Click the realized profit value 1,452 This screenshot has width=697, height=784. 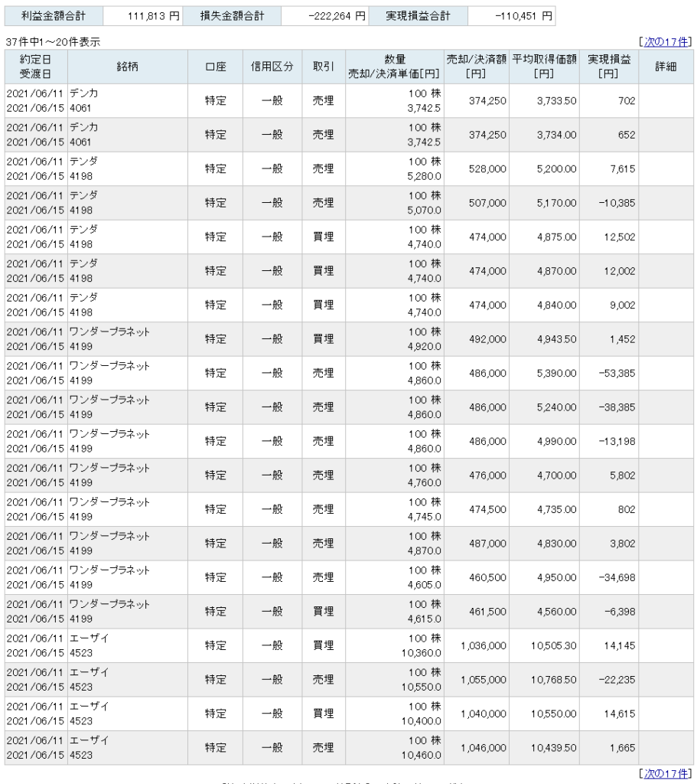click(x=623, y=338)
